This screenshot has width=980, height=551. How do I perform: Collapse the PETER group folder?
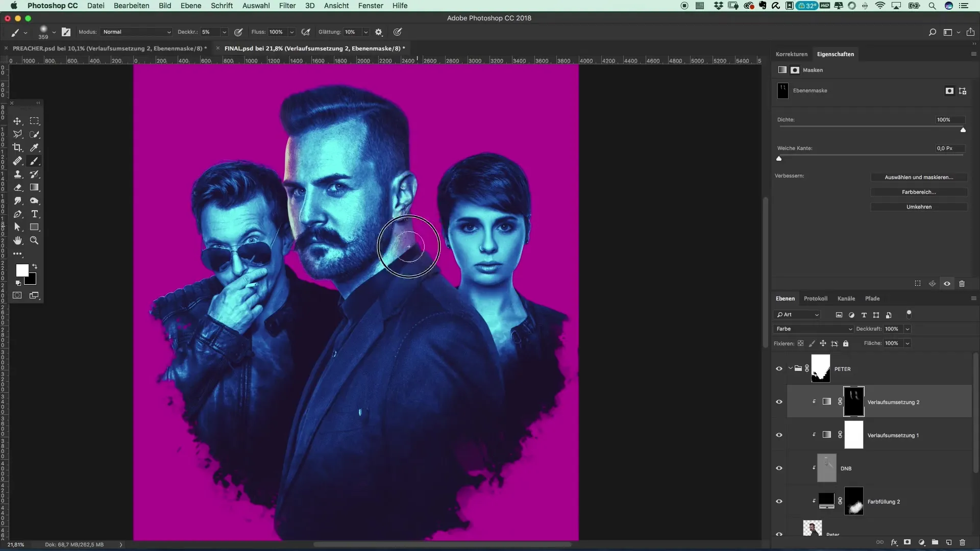[790, 368]
